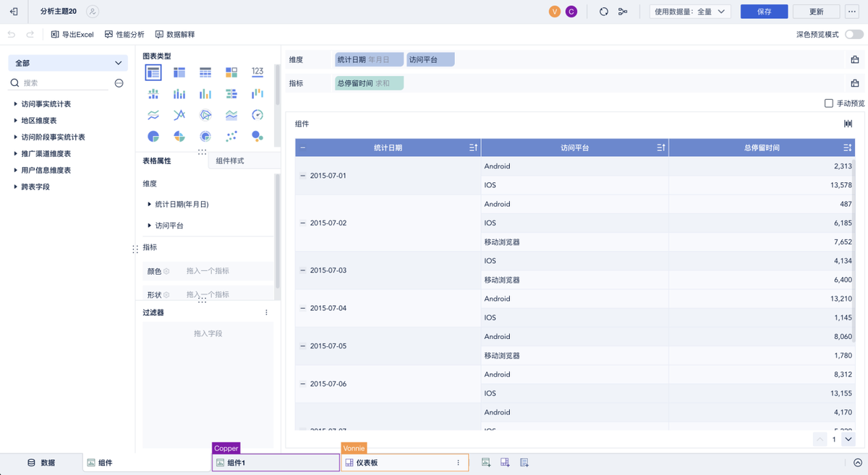Pick the pie chart icon
Image resolution: width=868 pixels, height=475 pixels.
(x=153, y=136)
